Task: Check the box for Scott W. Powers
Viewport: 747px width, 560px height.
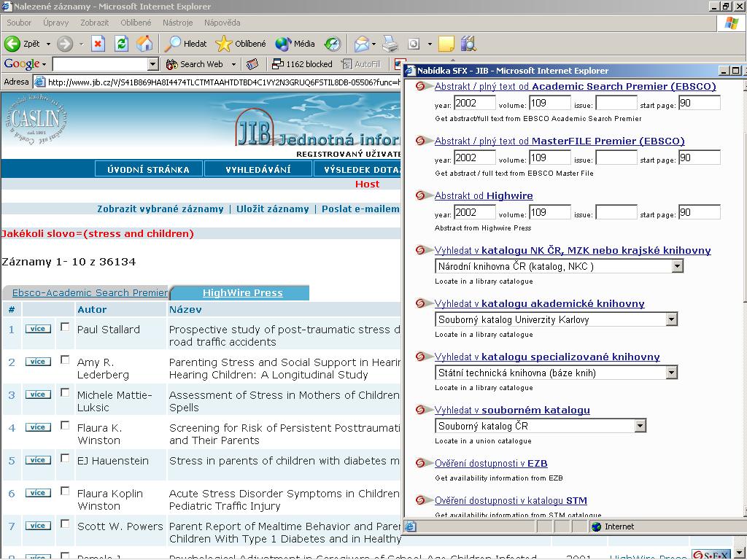Action: 65,524
